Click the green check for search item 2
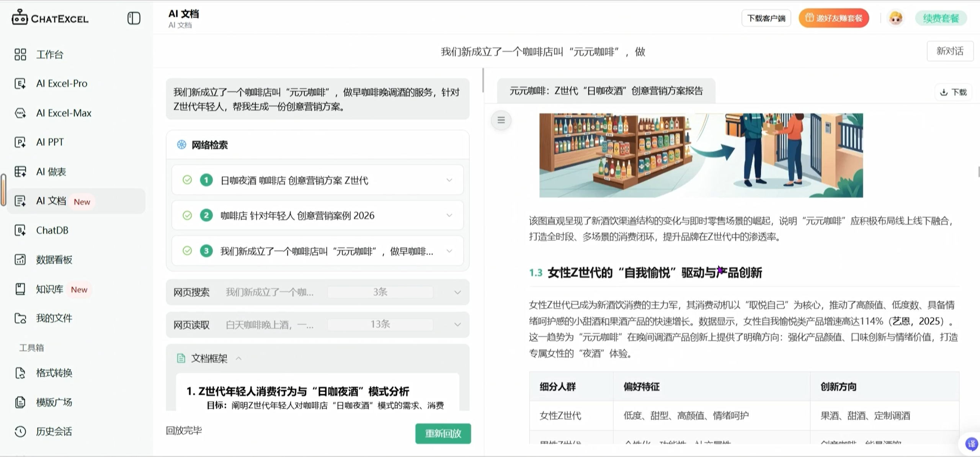Viewport: 980px width, 457px height. point(187,215)
